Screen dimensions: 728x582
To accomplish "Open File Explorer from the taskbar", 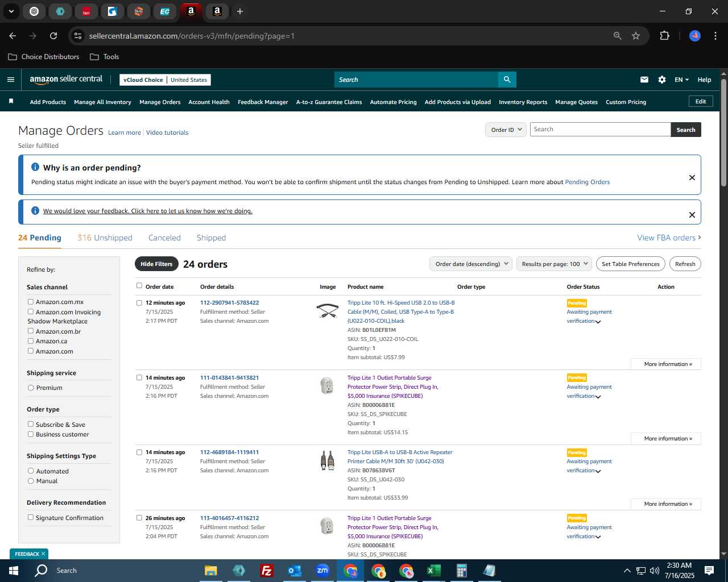I will coord(211,571).
